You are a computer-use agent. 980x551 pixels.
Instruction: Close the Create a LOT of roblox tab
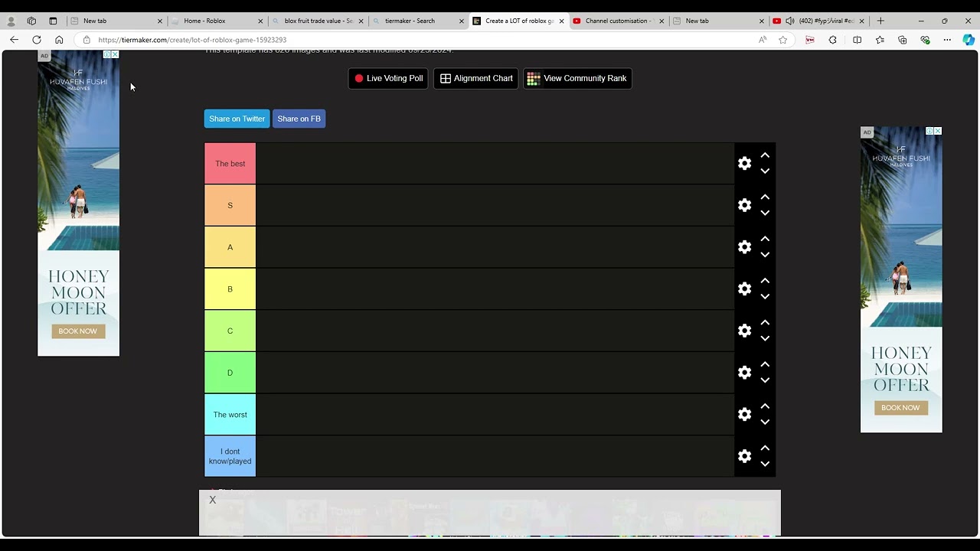[x=561, y=21]
